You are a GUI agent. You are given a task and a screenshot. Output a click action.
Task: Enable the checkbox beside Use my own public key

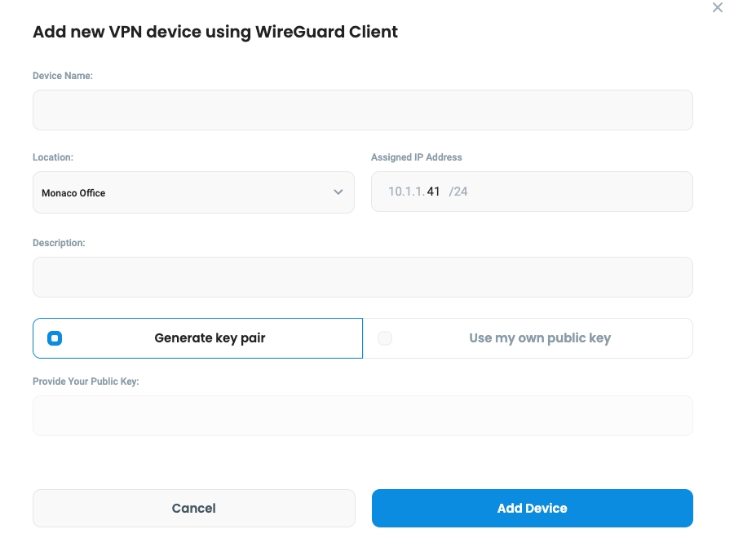[x=385, y=338]
